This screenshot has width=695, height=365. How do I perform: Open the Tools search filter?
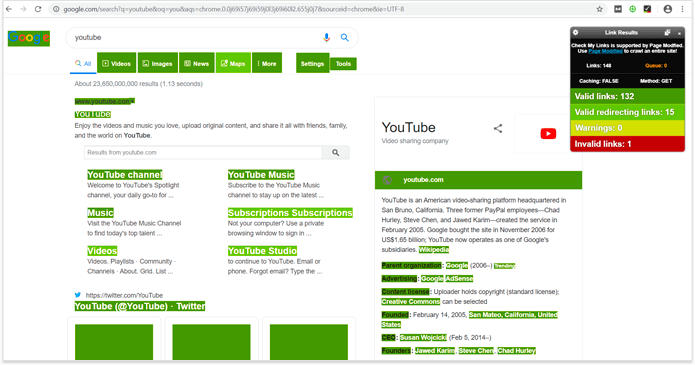coord(343,64)
